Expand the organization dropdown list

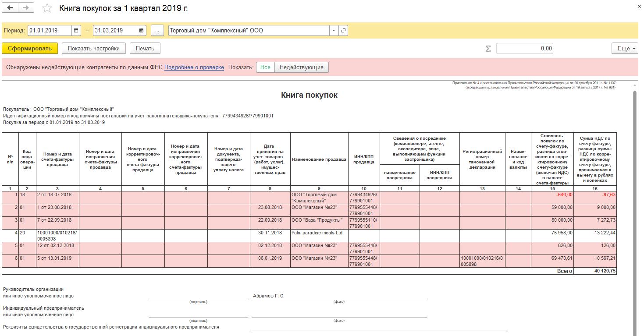coord(334,31)
